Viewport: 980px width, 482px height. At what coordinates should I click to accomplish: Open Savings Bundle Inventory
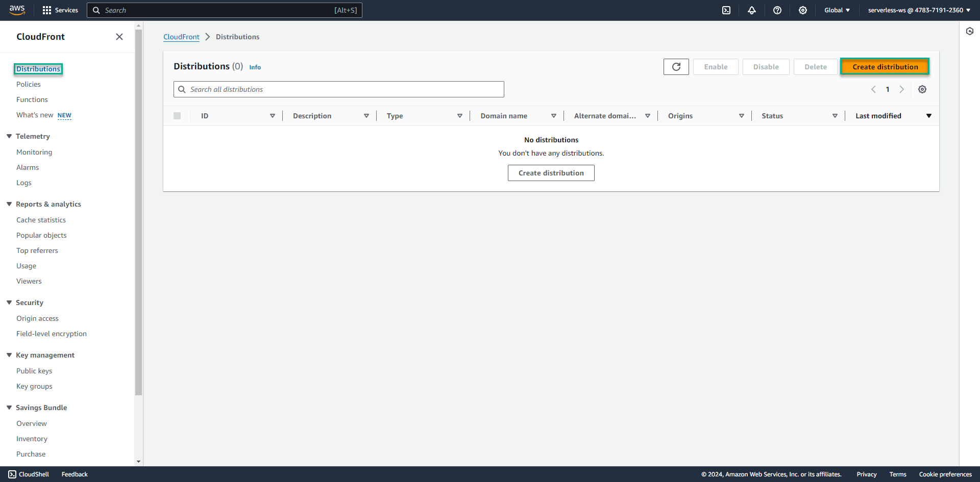[32, 439]
